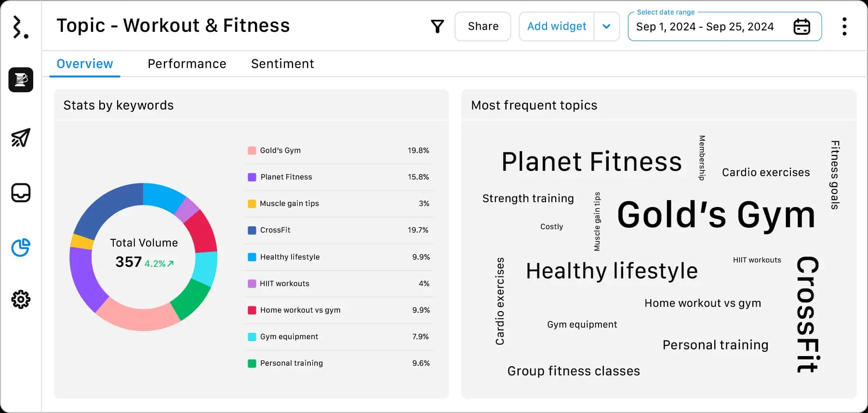Click the Share button
Image resolution: width=868 pixels, height=413 pixels.
482,27
